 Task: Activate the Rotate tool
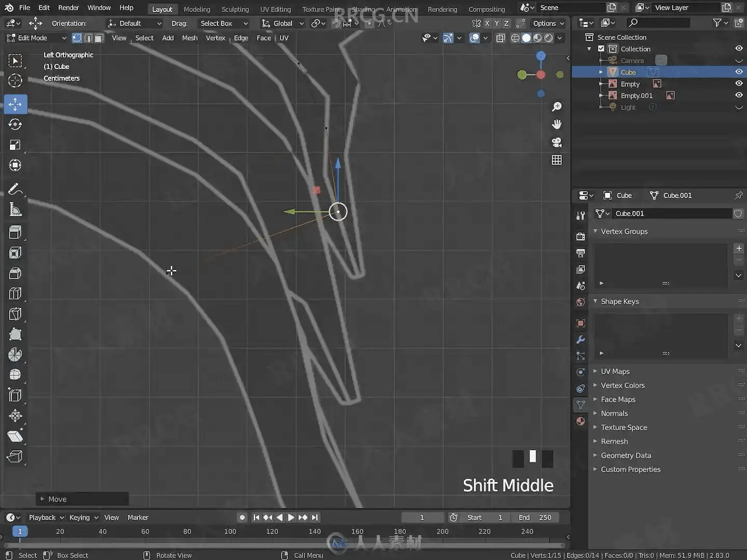pos(15,124)
